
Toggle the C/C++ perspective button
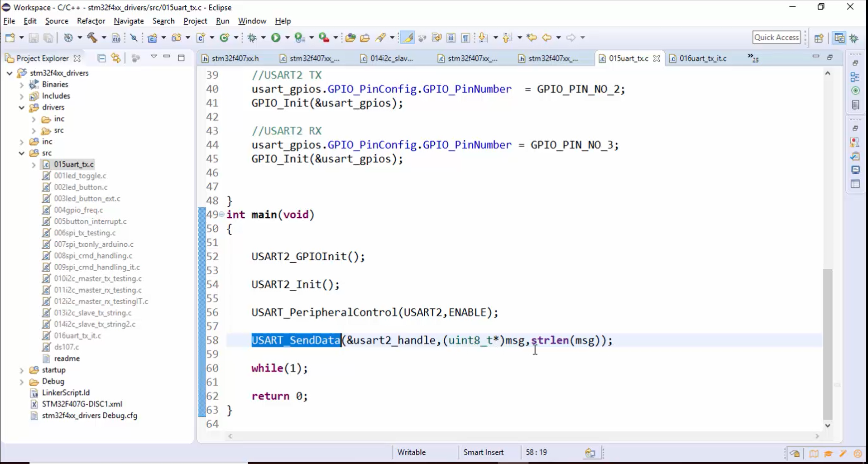(x=839, y=38)
